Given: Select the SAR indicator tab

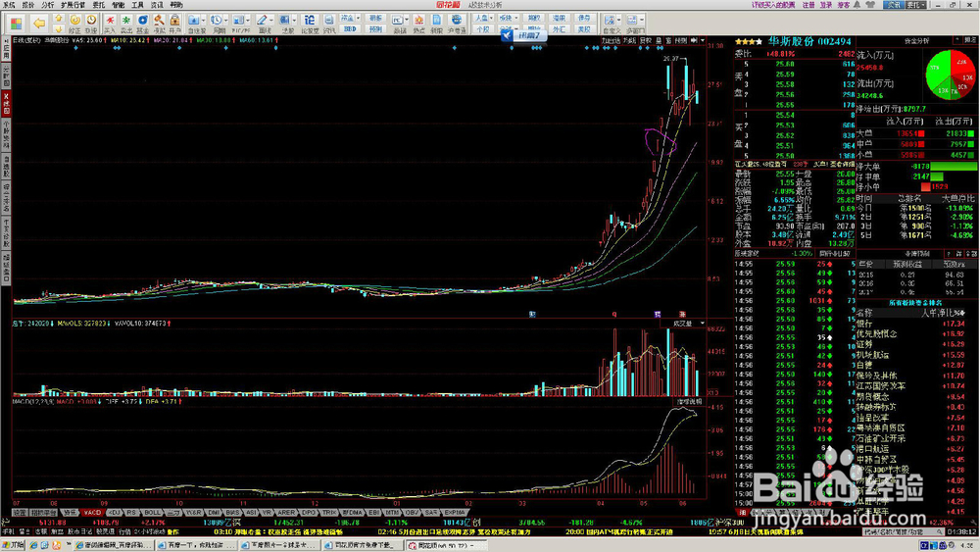Looking at the screenshot, I should click(430, 512).
